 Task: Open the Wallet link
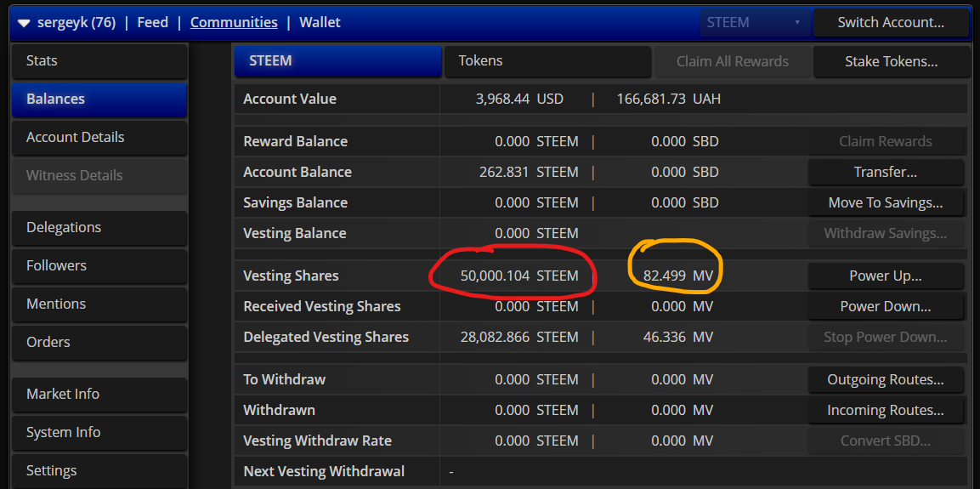(320, 22)
